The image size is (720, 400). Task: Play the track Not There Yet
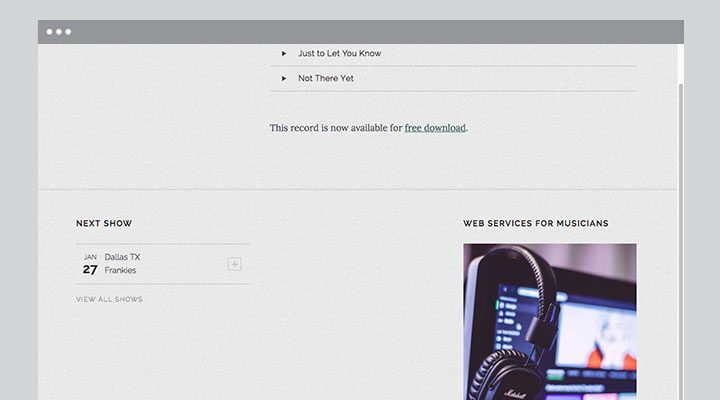(284, 79)
